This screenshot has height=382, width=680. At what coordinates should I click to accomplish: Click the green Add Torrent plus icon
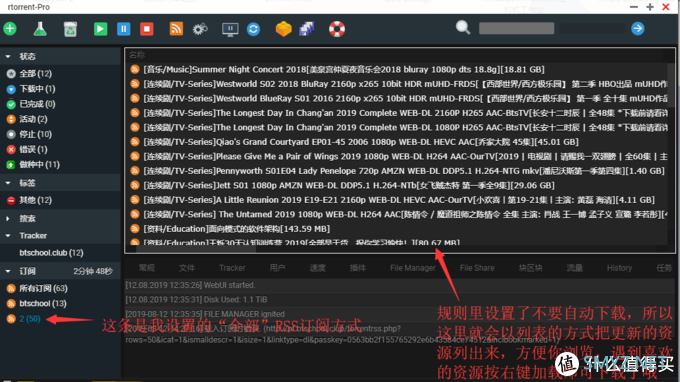[x=10, y=29]
